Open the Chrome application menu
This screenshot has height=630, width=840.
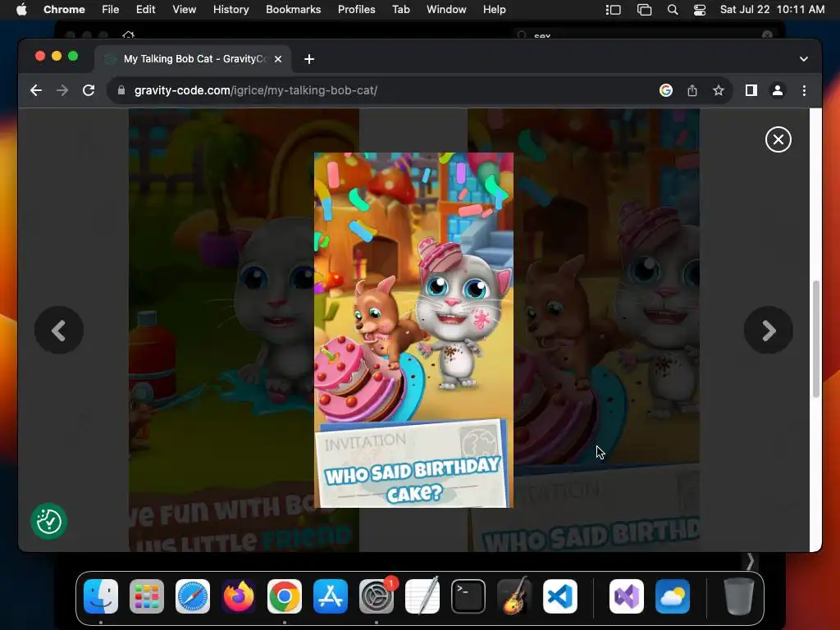[x=64, y=10]
